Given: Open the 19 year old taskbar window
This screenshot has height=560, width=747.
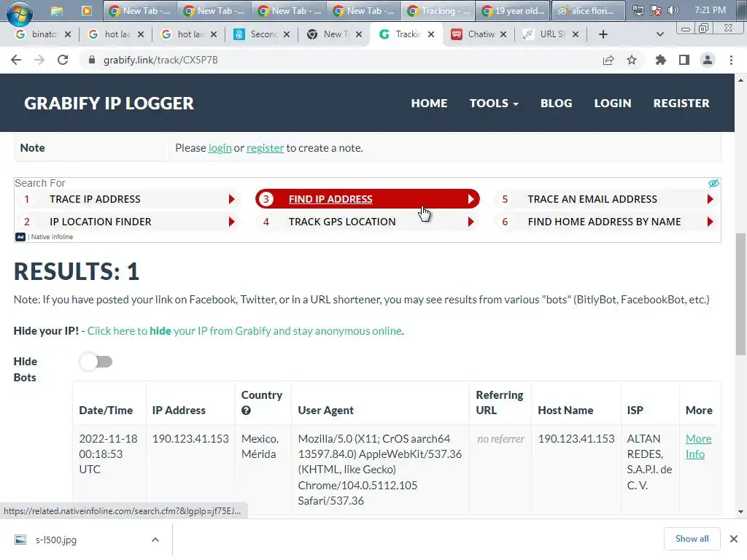Looking at the screenshot, I should [x=513, y=10].
